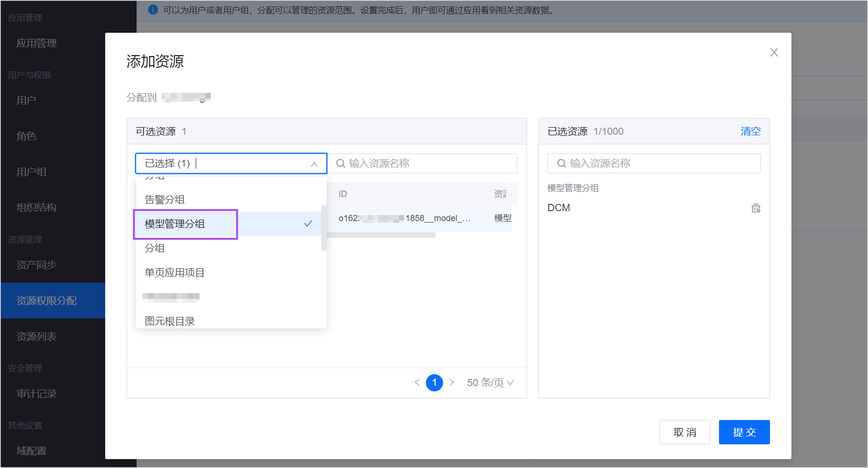Delete DCM from selected resources
The width and height of the screenshot is (868, 468).
756,208
